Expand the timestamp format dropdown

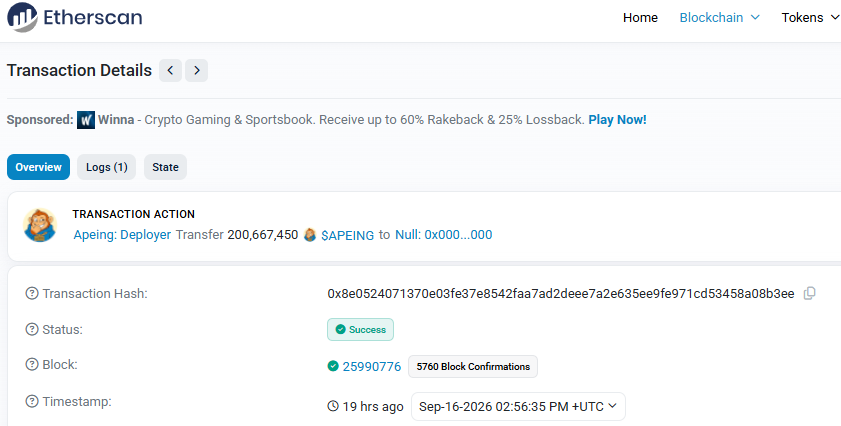[518, 406]
